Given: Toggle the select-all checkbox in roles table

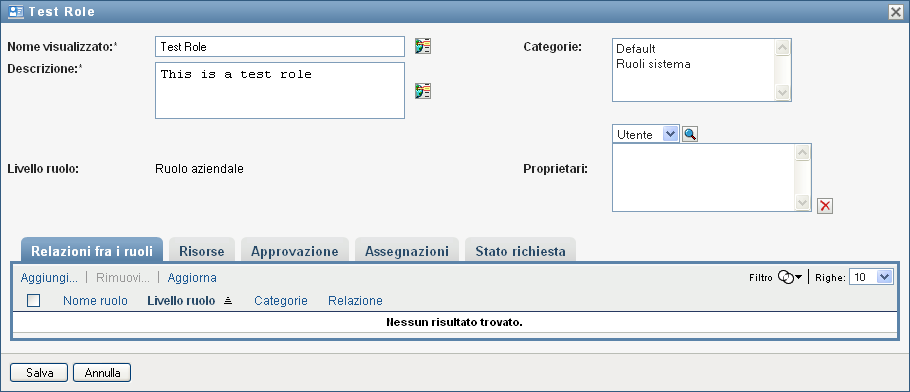Looking at the screenshot, I should 34,301.
